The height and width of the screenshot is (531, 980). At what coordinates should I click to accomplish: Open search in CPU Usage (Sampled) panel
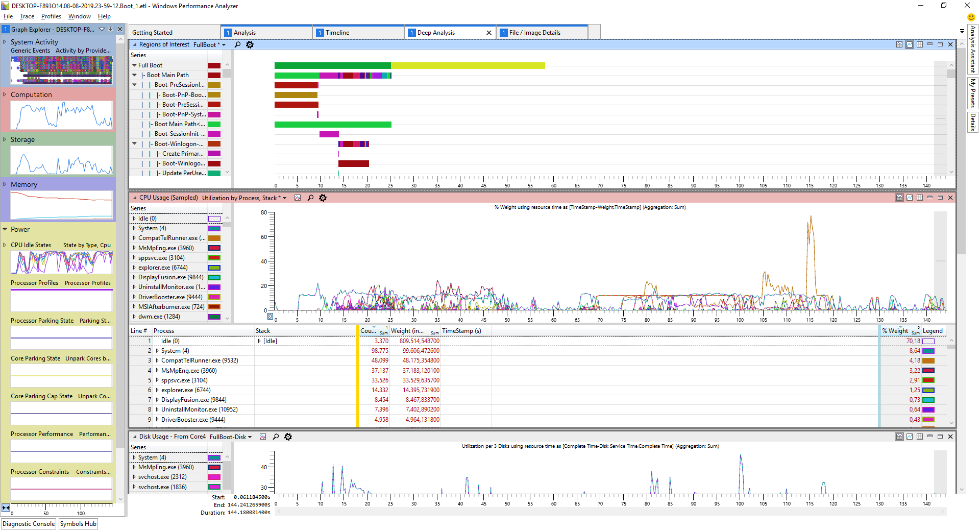pos(310,198)
